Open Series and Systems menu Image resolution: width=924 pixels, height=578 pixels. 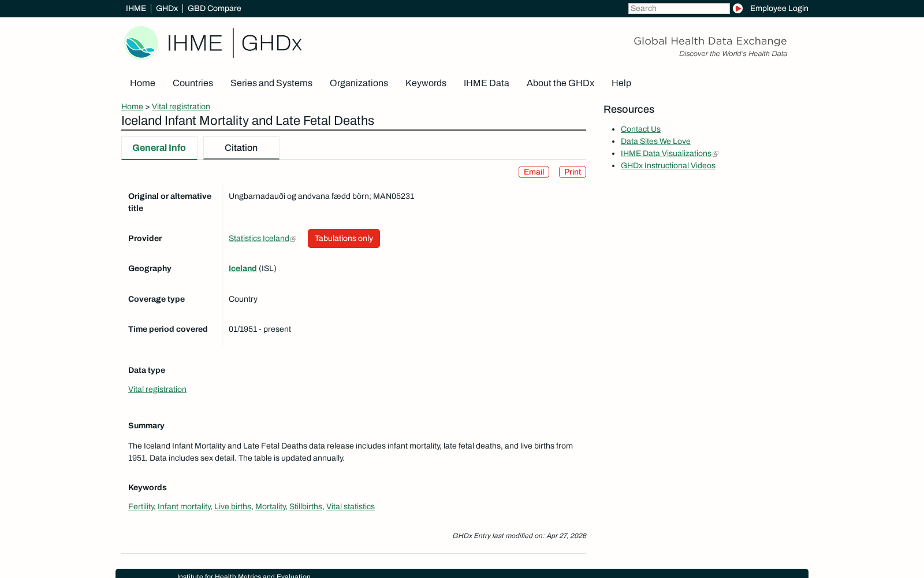(271, 83)
